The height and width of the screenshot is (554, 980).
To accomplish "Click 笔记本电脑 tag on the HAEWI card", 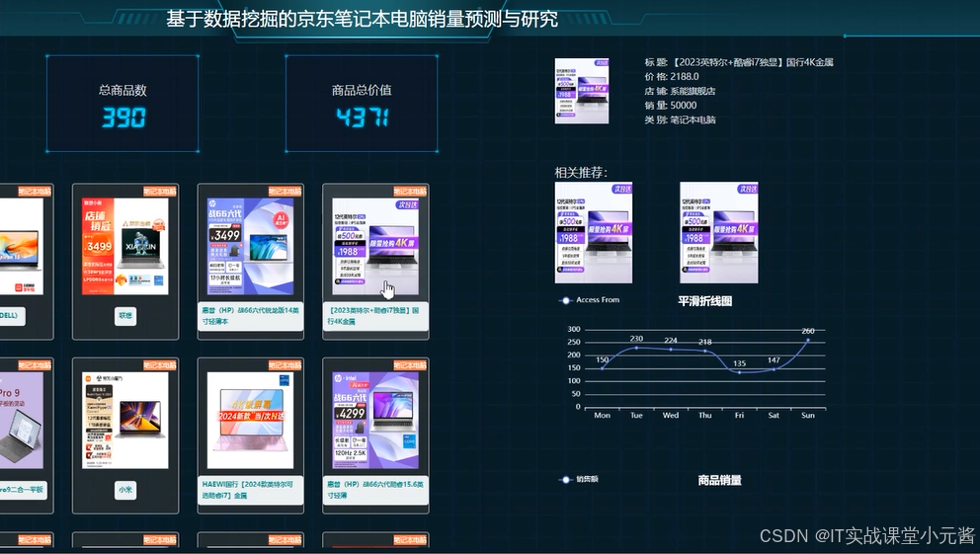I will click(x=285, y=365).
